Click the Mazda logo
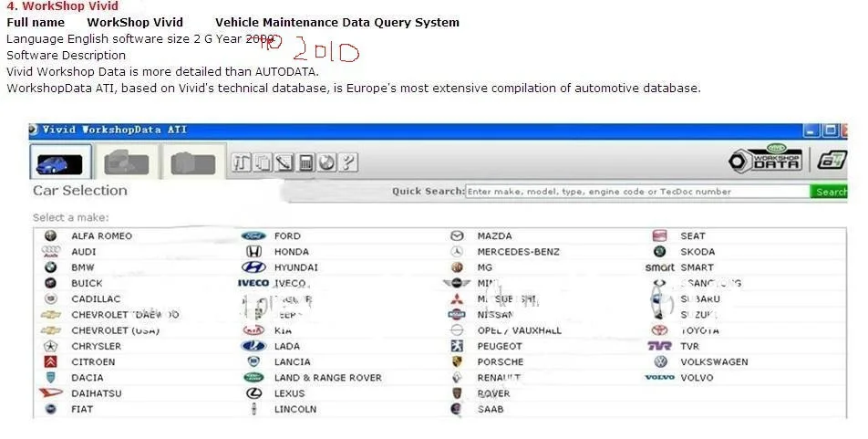The height and width of the screenshot is (439, 868). tap(457, 236)
